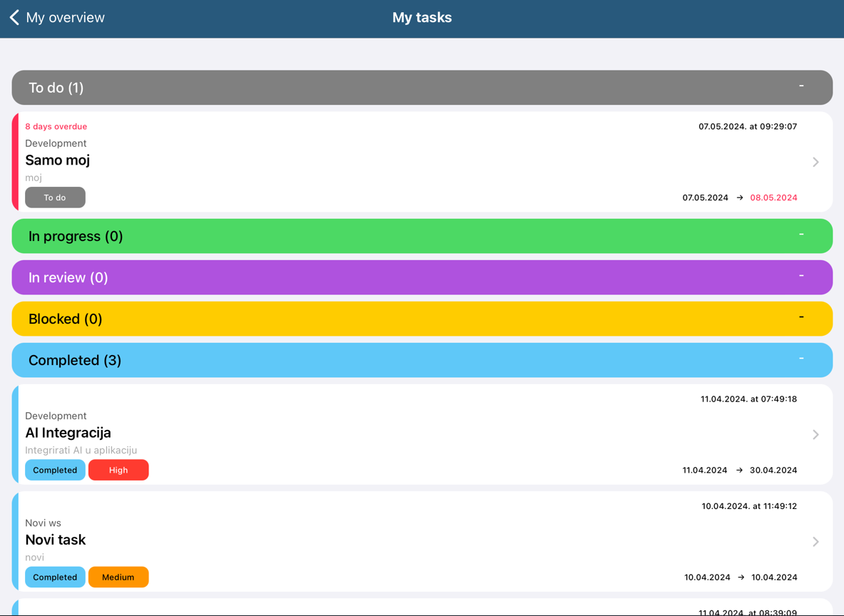Select the Completed (3) header label
The height and width of the screenshot is (616, 844).
pyautogui.click(x=75, y=360)
